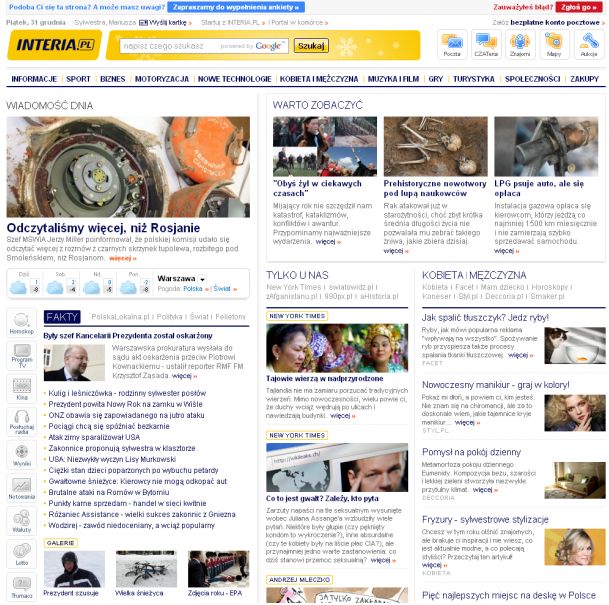Click Sunday's weather cloud icon

(91, 287)
